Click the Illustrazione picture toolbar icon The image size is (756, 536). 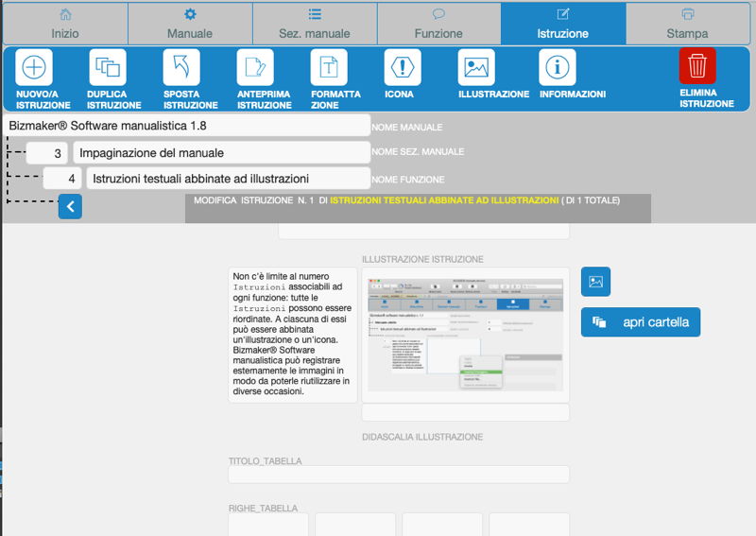476,67
